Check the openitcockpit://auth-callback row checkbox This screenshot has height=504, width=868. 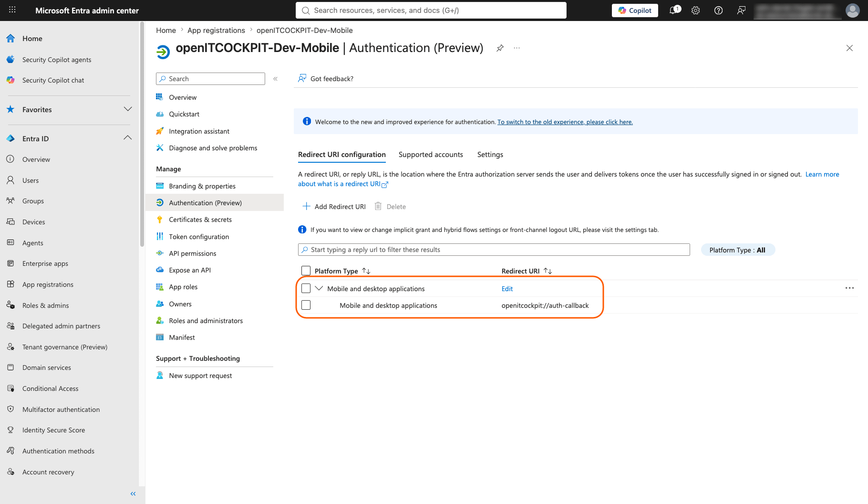click(x=306, y=305)
